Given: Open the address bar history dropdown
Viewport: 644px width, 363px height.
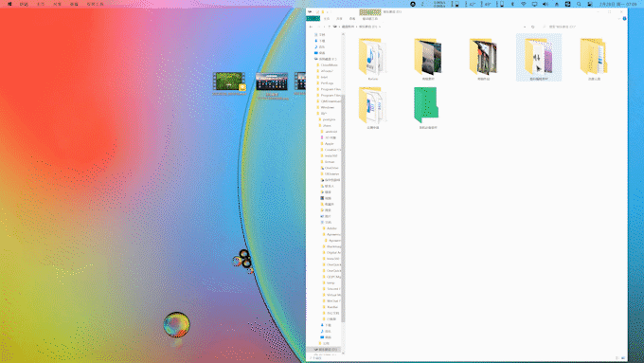Looking at the screenshot, I should [x=525, y=27].
